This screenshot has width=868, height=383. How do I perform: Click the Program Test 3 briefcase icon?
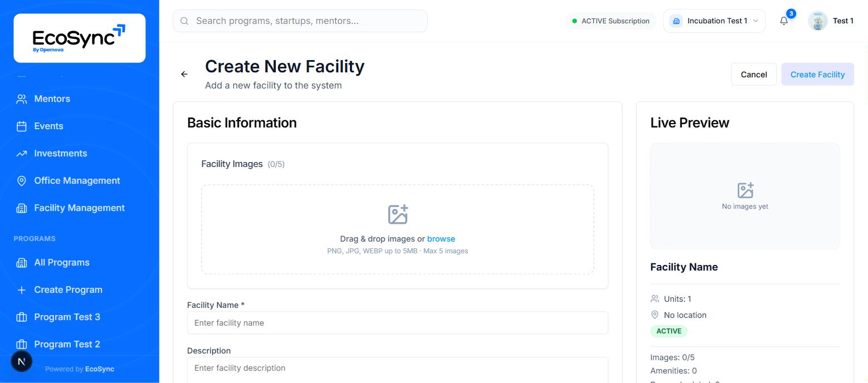coord(22,317)
